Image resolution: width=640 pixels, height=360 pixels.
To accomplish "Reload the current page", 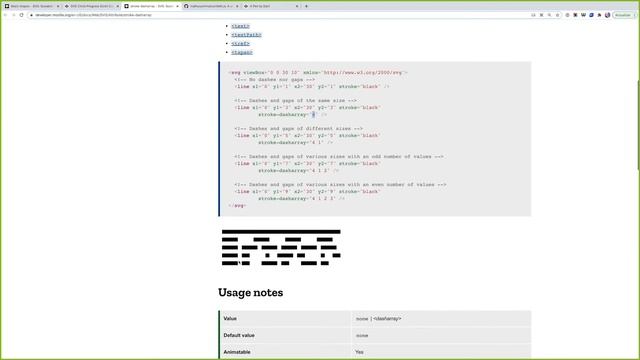I will click(22, 15).
